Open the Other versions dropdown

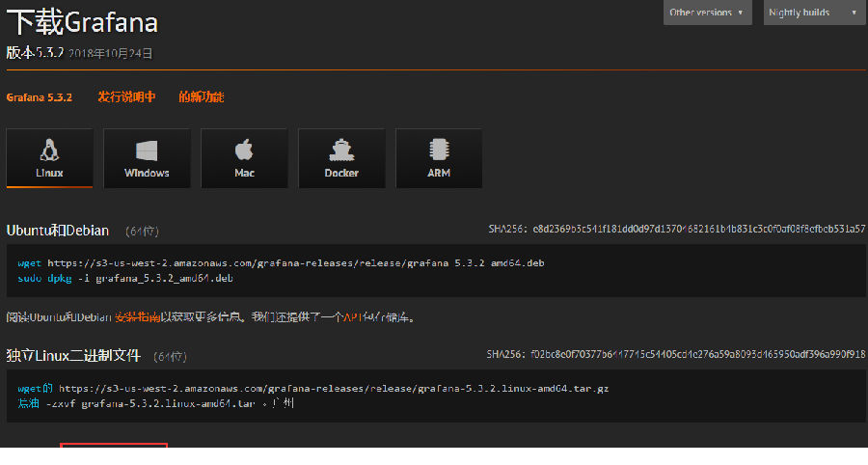[708, 13]
